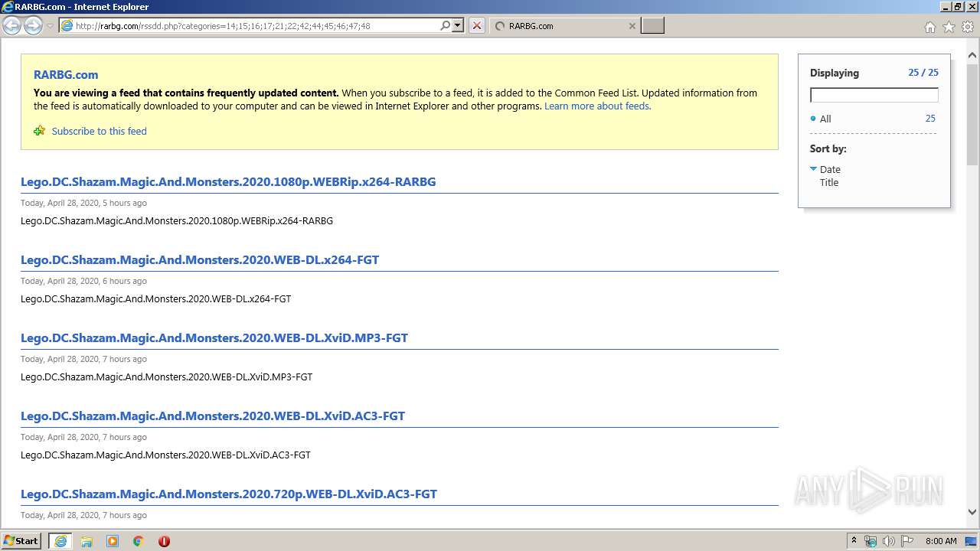Open the Action Center flag icon
980x551 pixels.
click(907, 541)
